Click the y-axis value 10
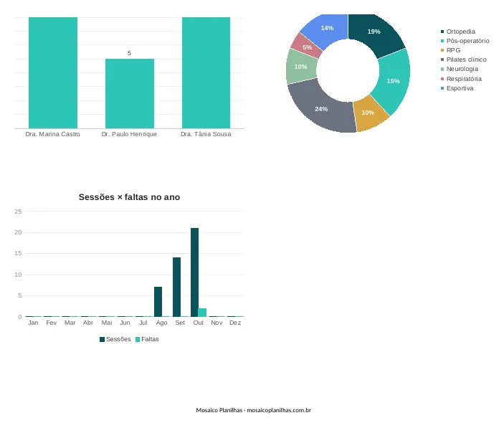504x428 pixels. point(18,275)
